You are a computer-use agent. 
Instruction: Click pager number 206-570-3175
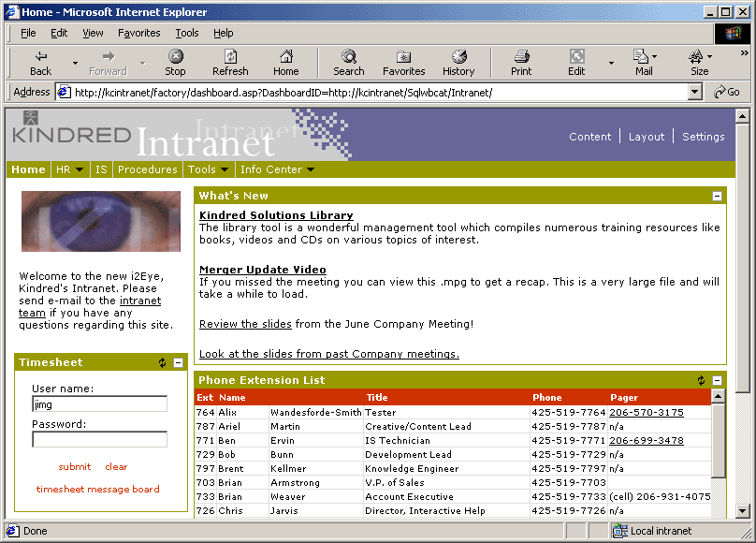point(647,413)
